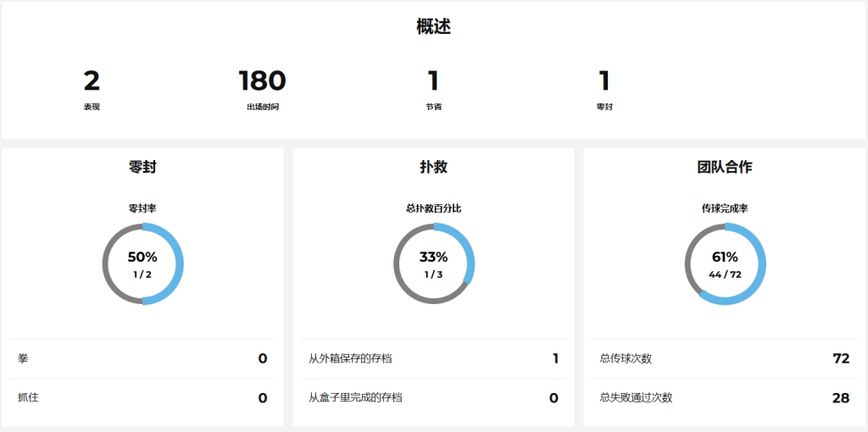Select the 节省 stat label
This screenshot has height=432, width=868.
click(x=433, y=108)
